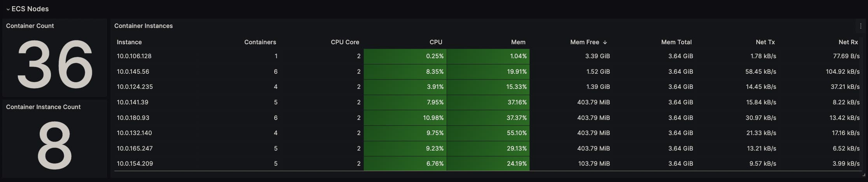
Task: Collapse the ECS Nodes row chevron
Action: pyautogui.click(x=8, y=9)
